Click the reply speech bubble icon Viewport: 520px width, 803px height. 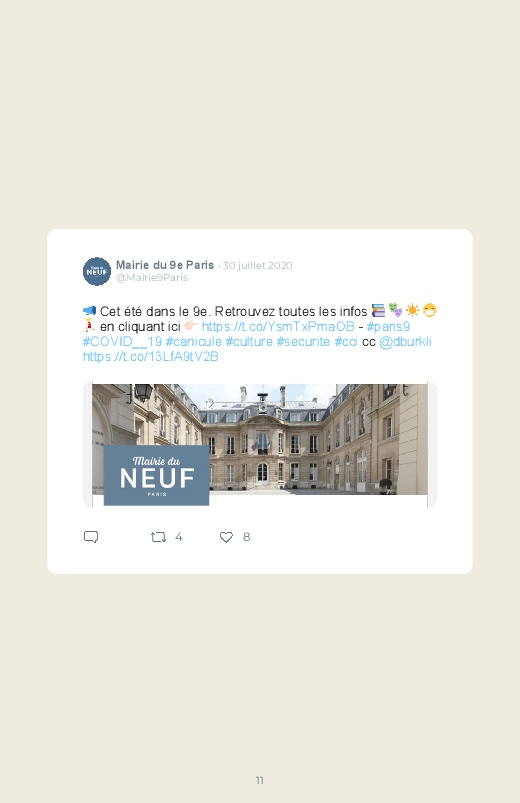pos(91,537)
